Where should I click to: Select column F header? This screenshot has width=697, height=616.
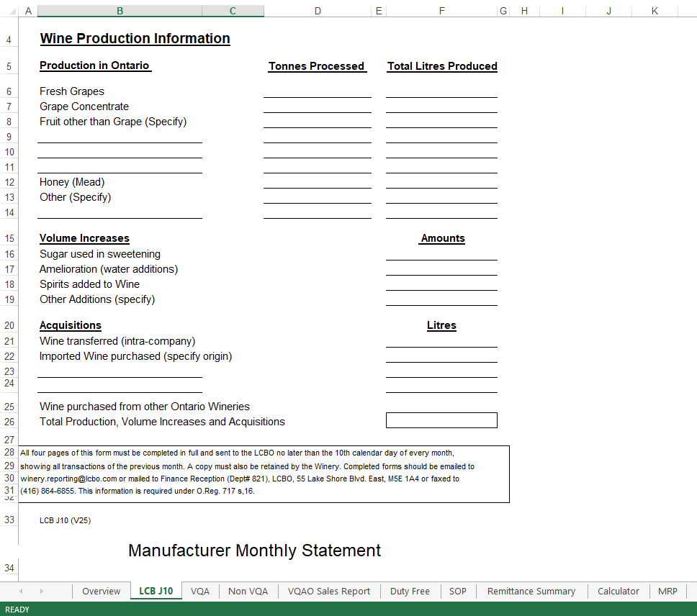(x=442, y=11)
